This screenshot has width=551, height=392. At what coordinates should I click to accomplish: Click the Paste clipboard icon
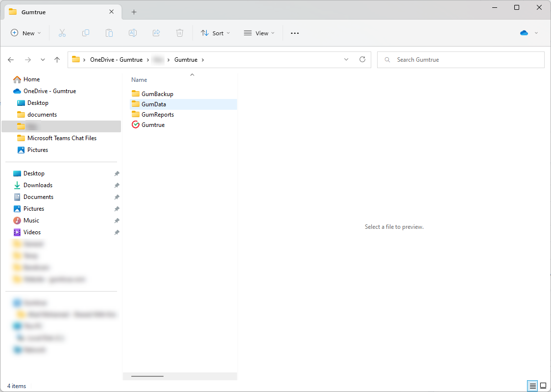[x=109, y=33]
